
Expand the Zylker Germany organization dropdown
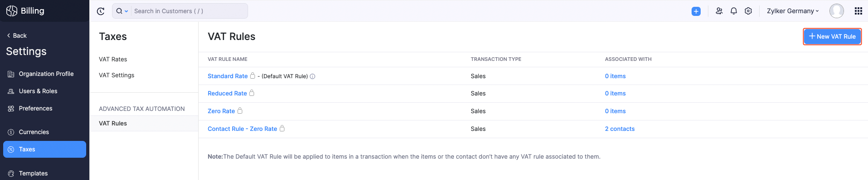point(793,11)
